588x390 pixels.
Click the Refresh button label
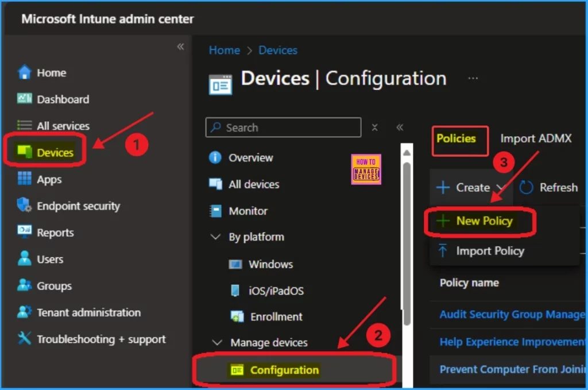[x=558, y=187]
